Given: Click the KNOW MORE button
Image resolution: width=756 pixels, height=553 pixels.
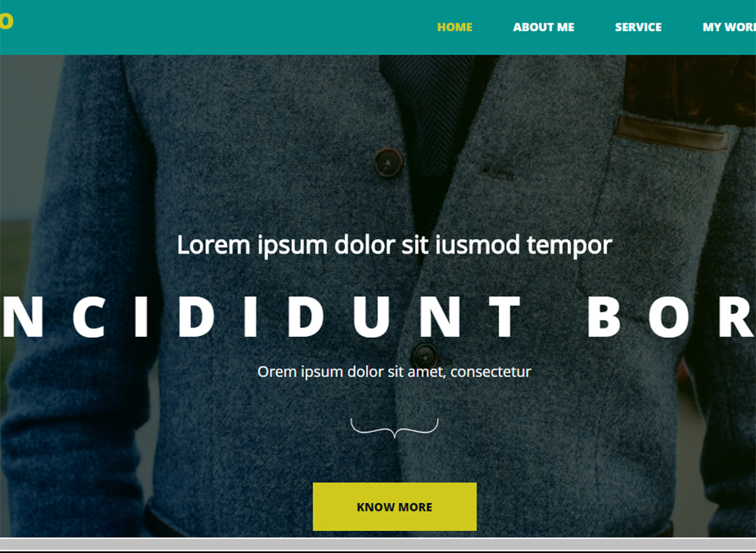Looking at the screenshot, I should (x=395, y=507).
